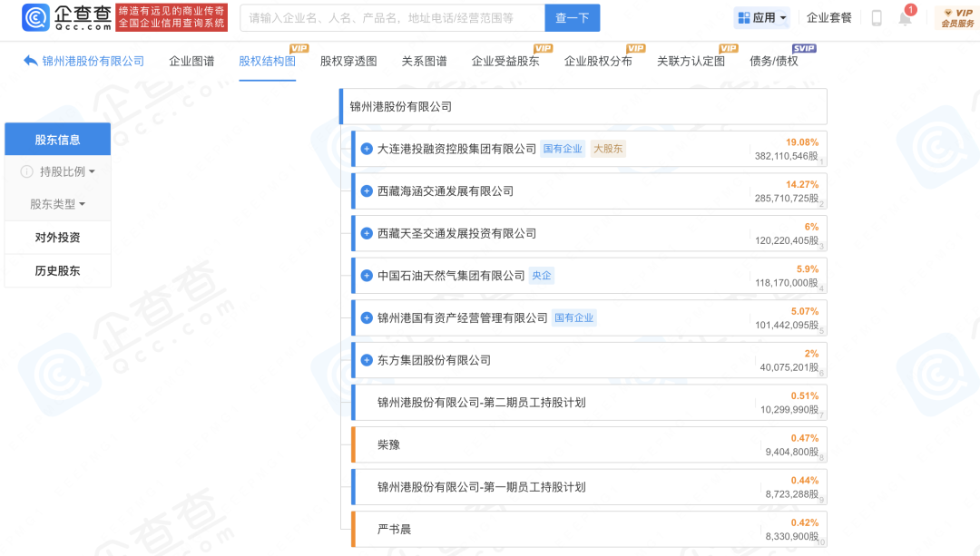Switch to 股权穿透图 tab
The image size is (980, 556).
click(348, 61)
